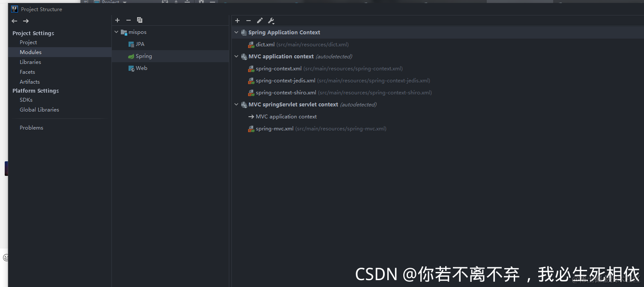Select spring-context.xml file entry

329,69
